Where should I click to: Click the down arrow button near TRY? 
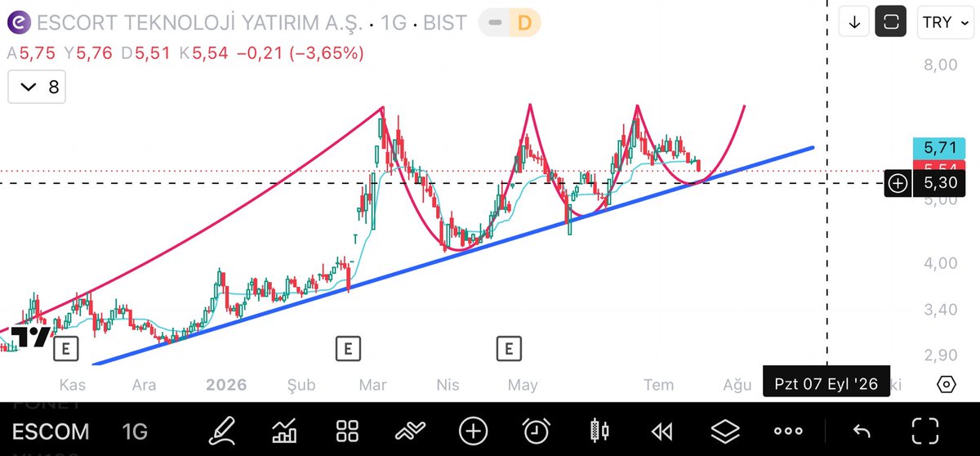click(854, 22)
